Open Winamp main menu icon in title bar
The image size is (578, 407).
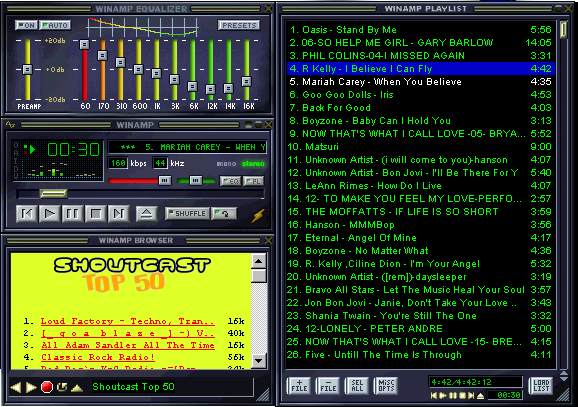tap(10, 125)
